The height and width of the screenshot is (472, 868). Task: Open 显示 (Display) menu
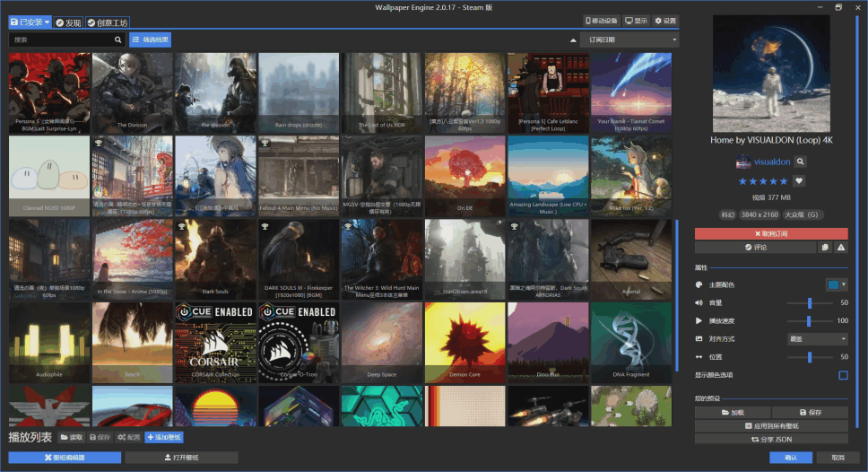click(636, 21)
